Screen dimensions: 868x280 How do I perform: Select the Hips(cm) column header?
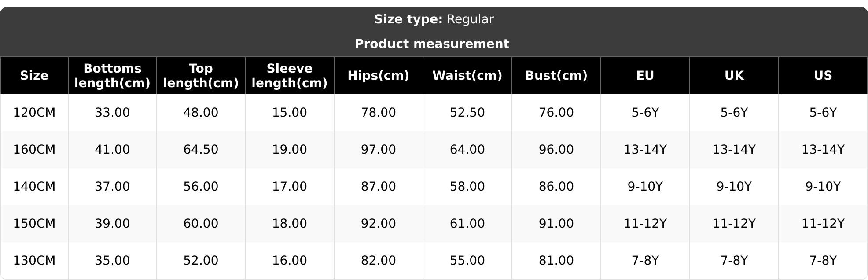tap(379, 76)
